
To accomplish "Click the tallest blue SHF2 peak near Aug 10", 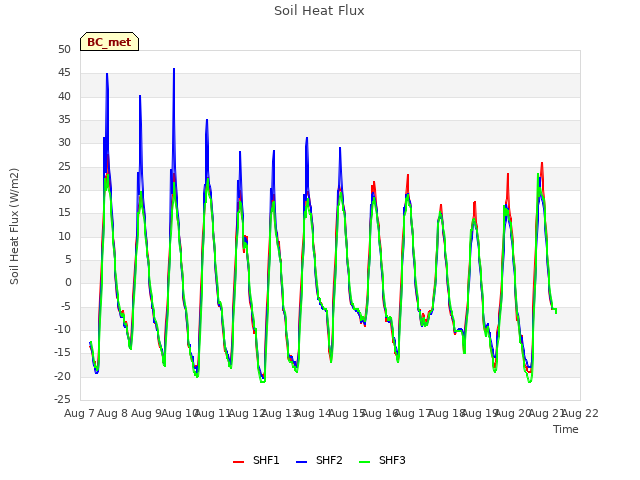I will (x=174, y=69).
